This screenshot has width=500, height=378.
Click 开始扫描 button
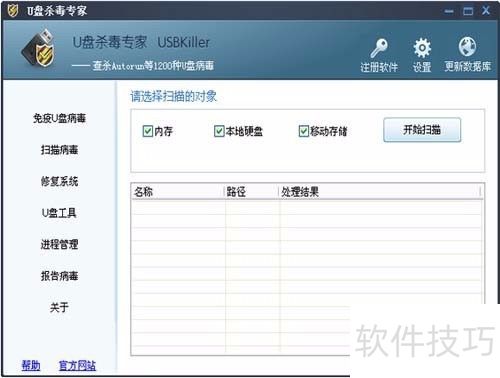click(x=422, y=130)
